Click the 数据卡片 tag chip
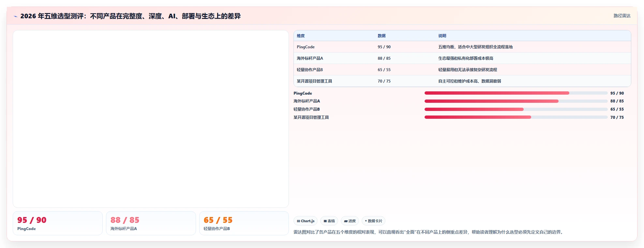 [x=373, y=221]
